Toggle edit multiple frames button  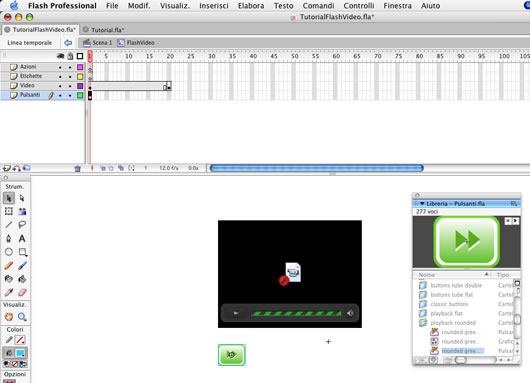pos(121,168)
